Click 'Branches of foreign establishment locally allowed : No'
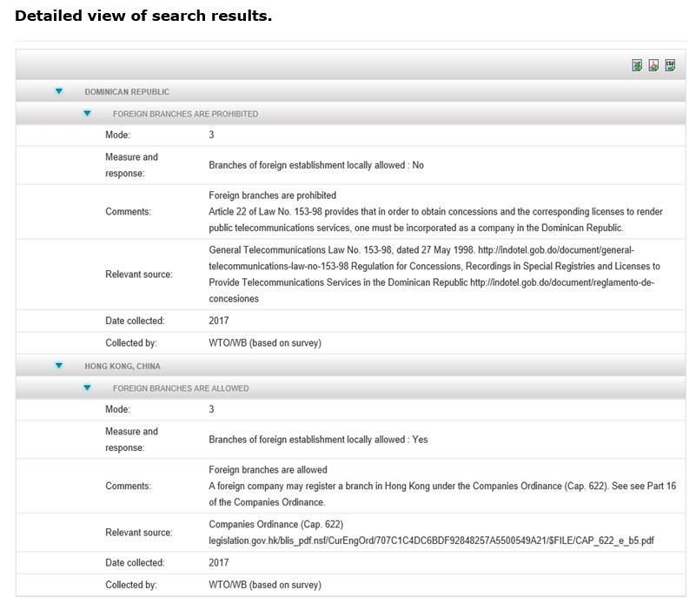The width and height of the screenshot is (696, 616). coord(316,165)
